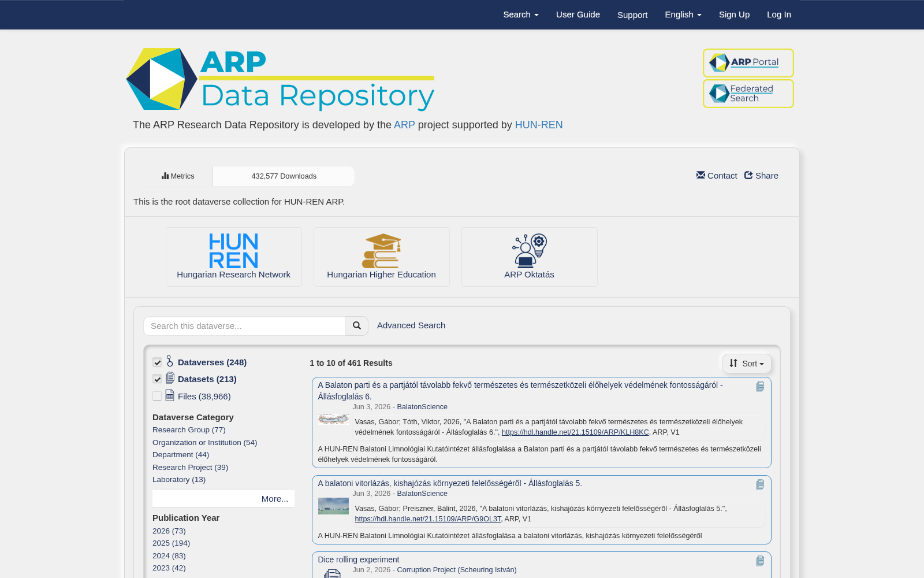924x578 pixels.
Task: Click the Share arrow icon
Action: point(748,175)
